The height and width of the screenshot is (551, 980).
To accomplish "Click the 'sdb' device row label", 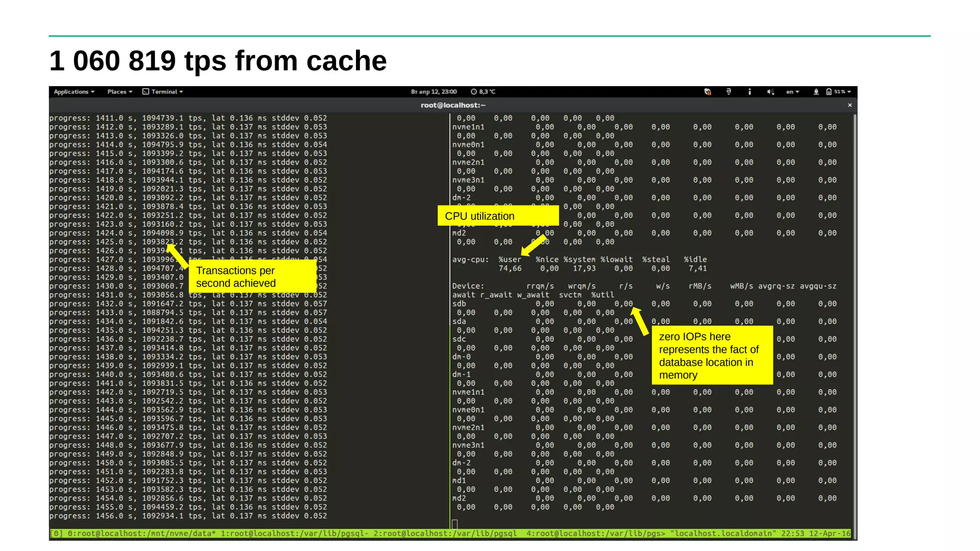I will click(459, 304).
